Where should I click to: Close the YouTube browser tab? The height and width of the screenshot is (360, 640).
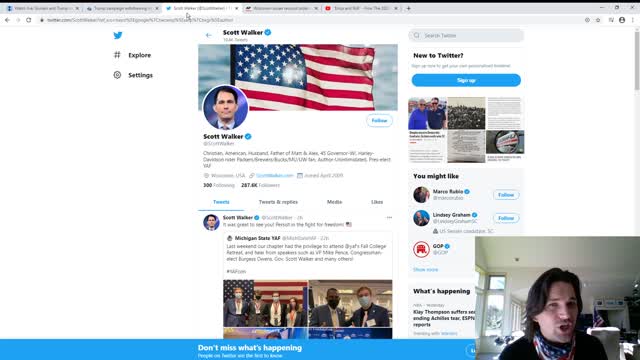click(x=396, y=8)
